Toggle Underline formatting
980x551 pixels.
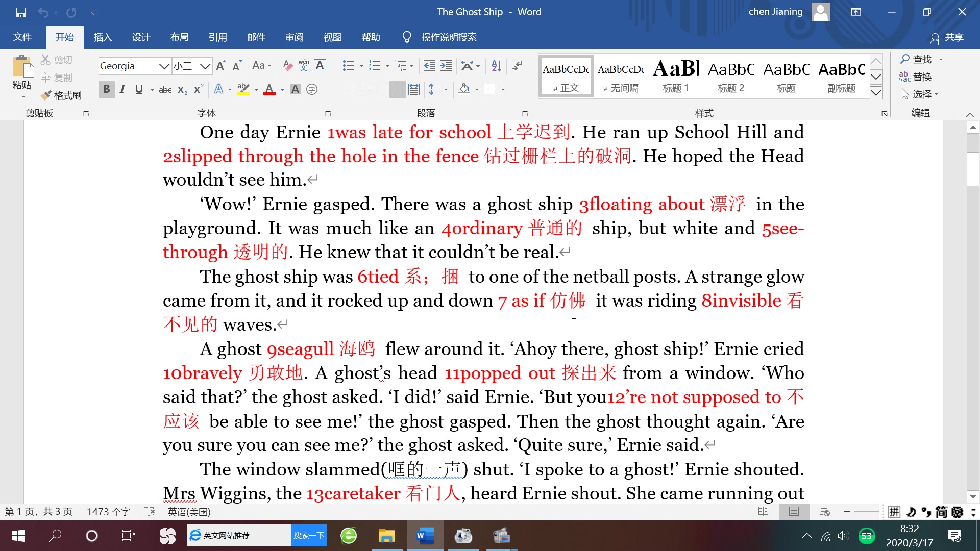(139, 90)
